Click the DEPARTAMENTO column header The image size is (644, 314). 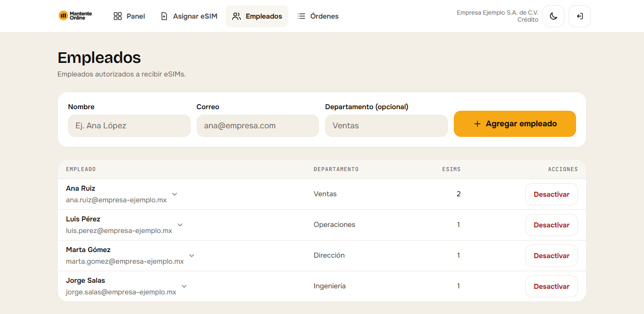[x=336, y=169]
